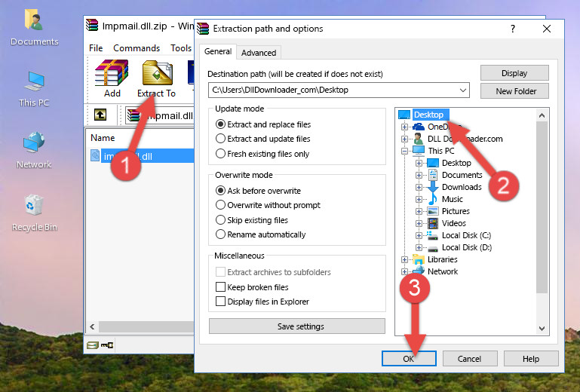Select Rename automatically option
Viewport: 580px width, 392px height.
(260, 234)
